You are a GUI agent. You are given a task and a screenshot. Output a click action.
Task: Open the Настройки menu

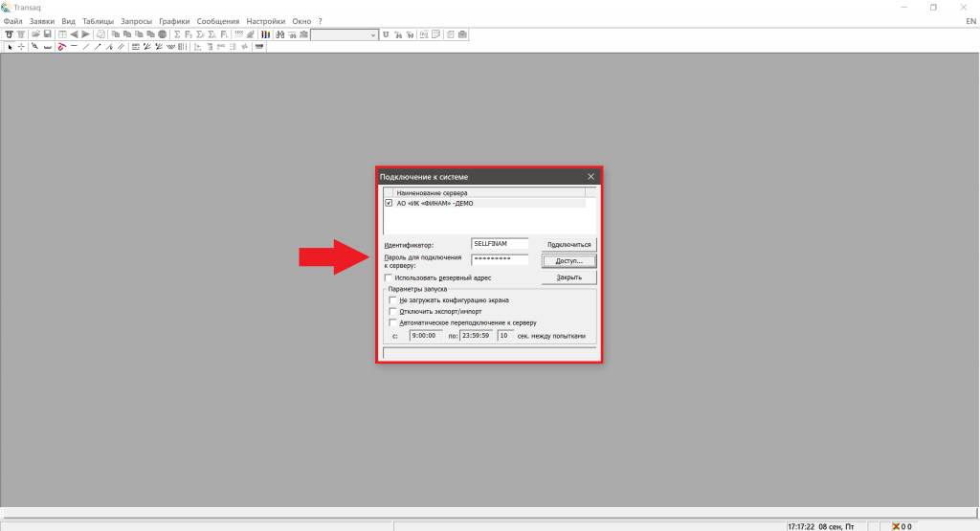265,21
